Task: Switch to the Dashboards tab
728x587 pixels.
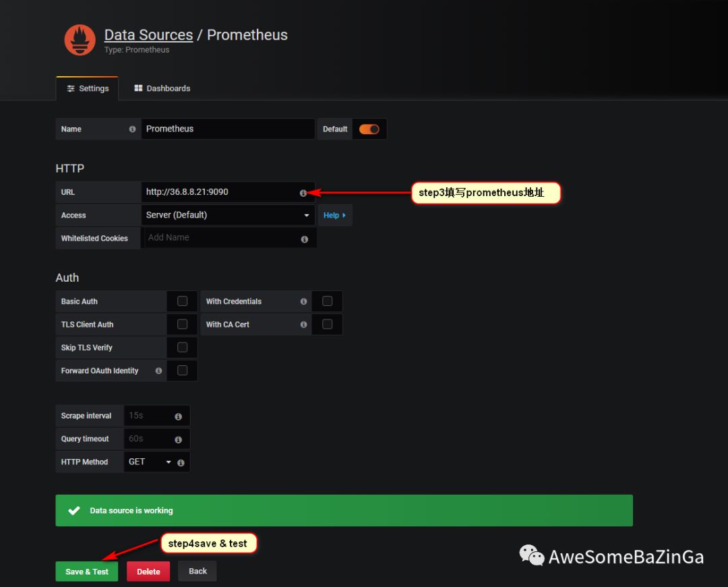Action: pyautogui.click(x=162, y=88)
